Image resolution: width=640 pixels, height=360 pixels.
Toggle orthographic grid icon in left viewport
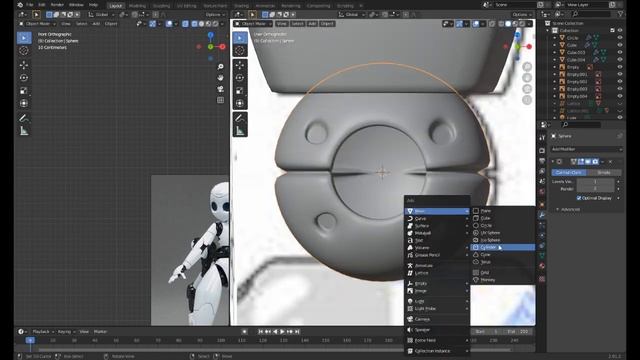point(220,100)
